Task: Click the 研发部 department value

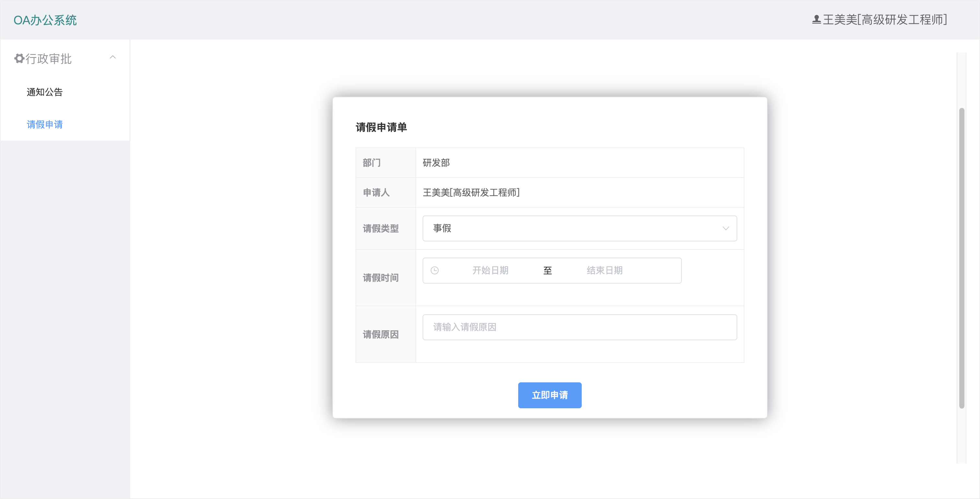Action: coord(436,163)
